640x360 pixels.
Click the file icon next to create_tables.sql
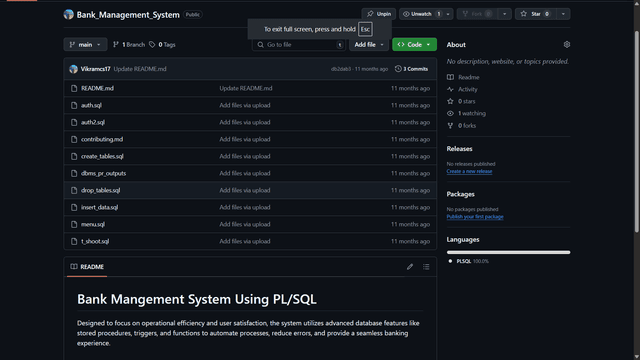(x=74, y=156)
